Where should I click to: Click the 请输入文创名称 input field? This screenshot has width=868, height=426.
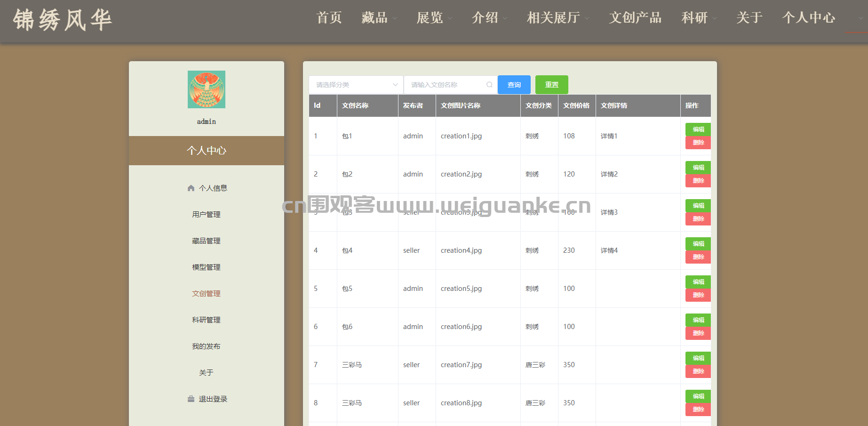click(447, 85)
